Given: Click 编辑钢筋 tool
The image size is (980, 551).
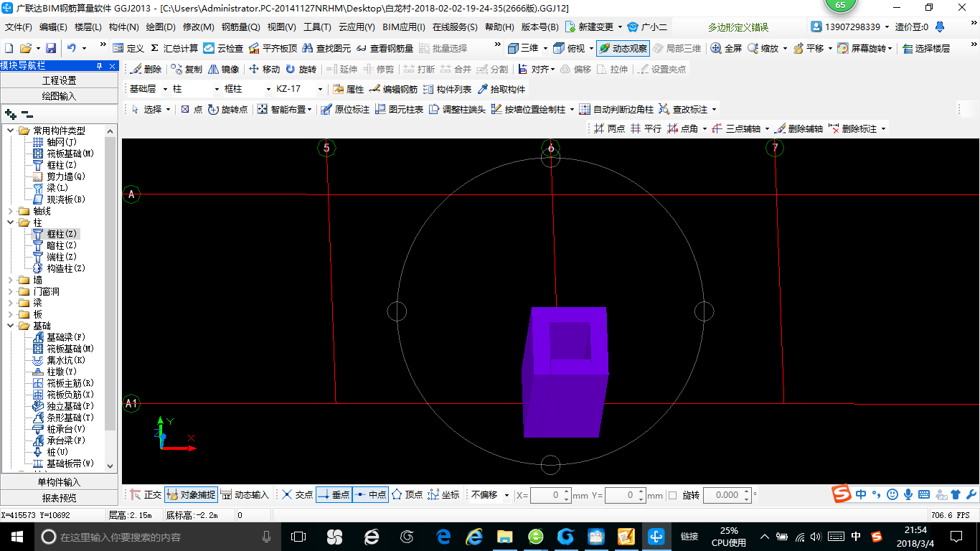Looking at the screenshot, I should click(x=393, y=89).
